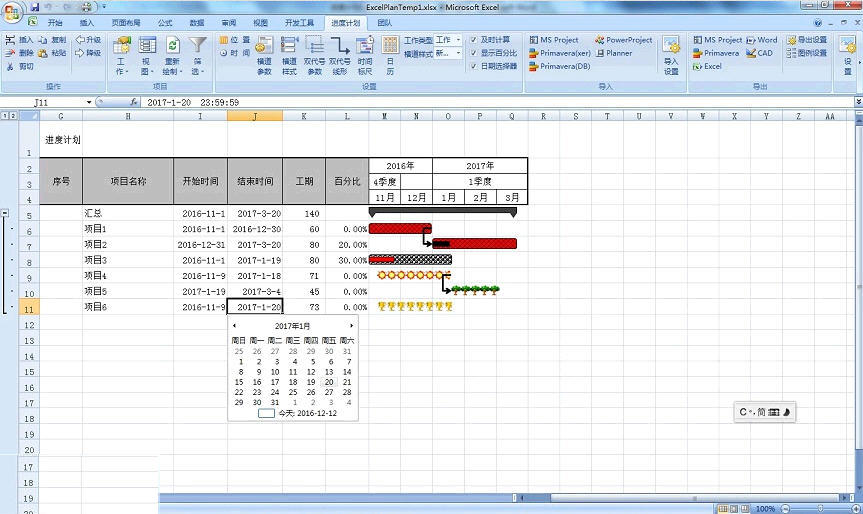Collapse outline group at row 5
Image resolution: width=863 pixels, height=514 pixels.
(5, 212)
